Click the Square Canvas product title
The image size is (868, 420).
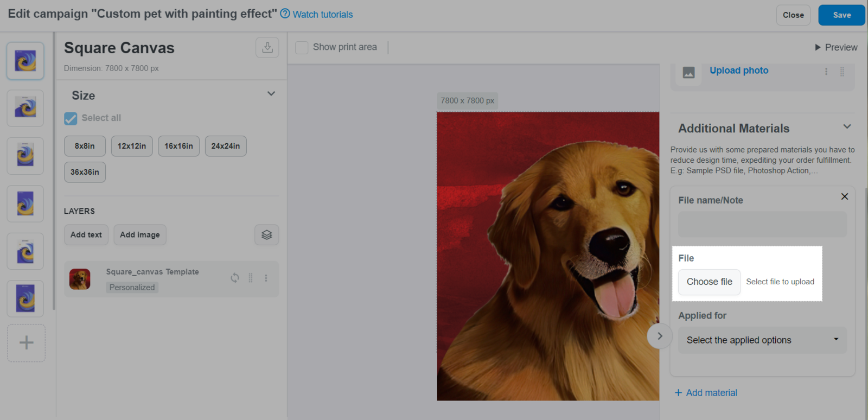tap(119, 48)
